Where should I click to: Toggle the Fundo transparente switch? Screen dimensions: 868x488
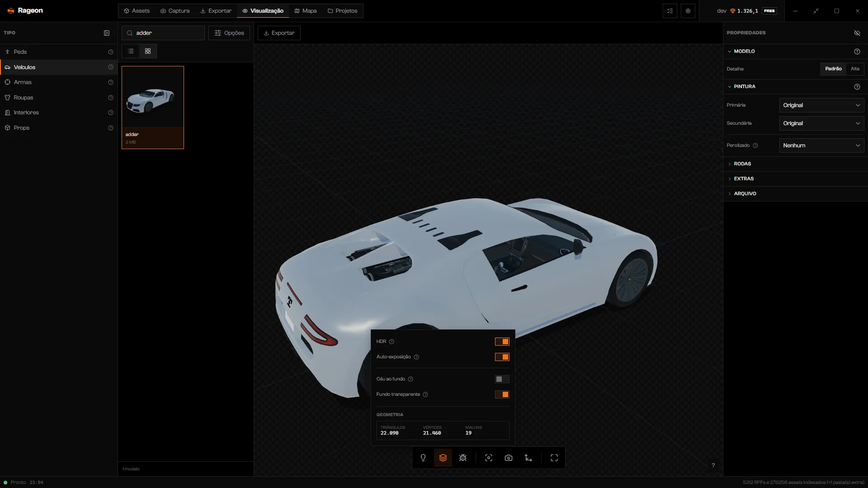point(502,394)
